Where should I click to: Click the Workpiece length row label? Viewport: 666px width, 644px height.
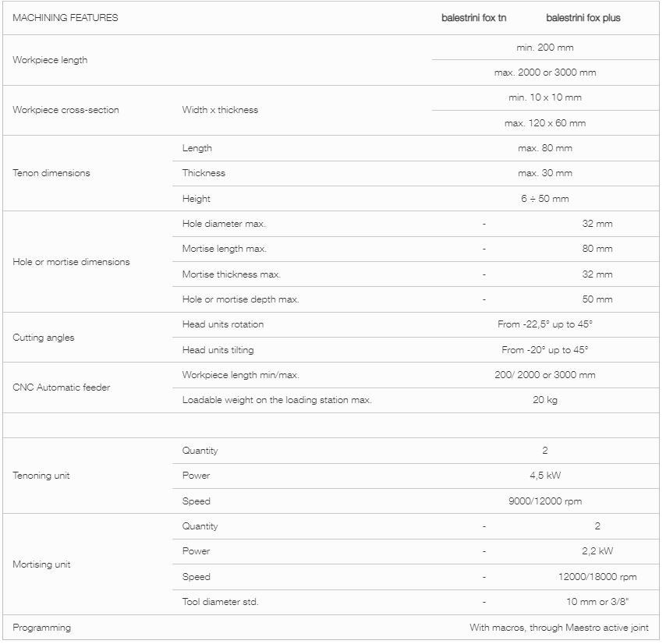(50, 60)
